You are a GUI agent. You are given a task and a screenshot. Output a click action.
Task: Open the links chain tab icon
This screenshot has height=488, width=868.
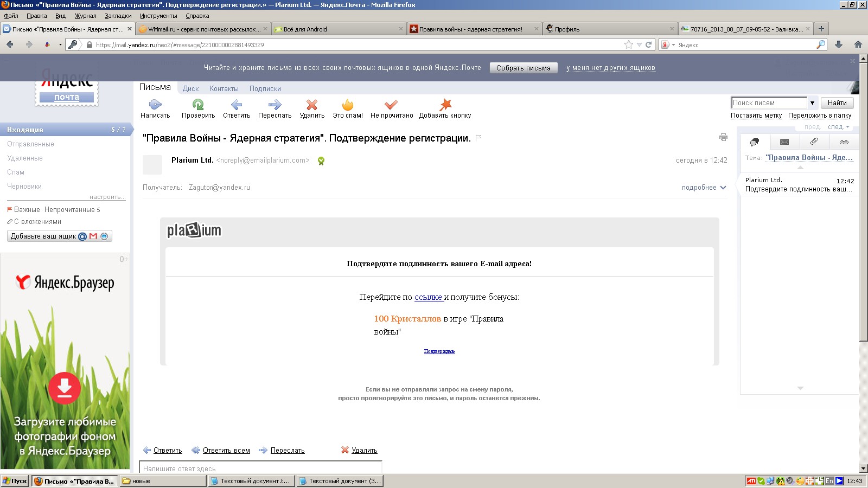pyautogui.click(x=844, y=142)
